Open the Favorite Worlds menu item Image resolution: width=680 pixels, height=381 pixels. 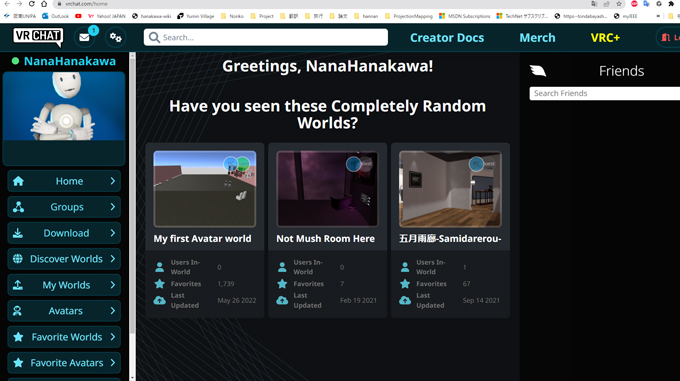tap(64, 337)
